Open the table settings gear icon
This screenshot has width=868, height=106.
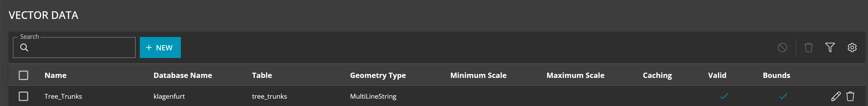click(x=852, y=48)
